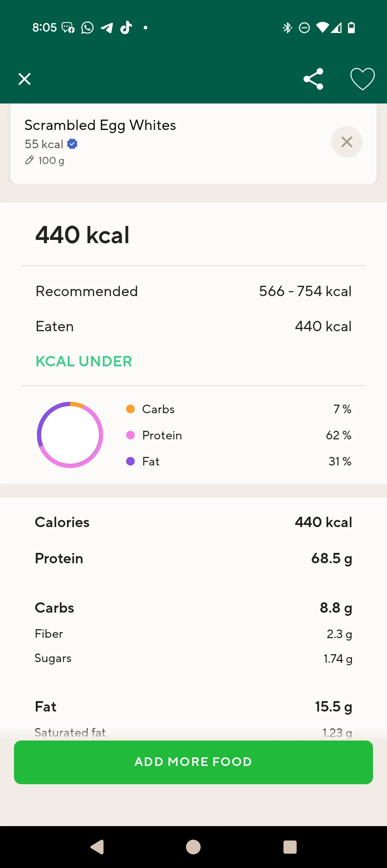Tap the pencil edit icon beside 100 g
The image size is (387, 868).
(29, 160)
